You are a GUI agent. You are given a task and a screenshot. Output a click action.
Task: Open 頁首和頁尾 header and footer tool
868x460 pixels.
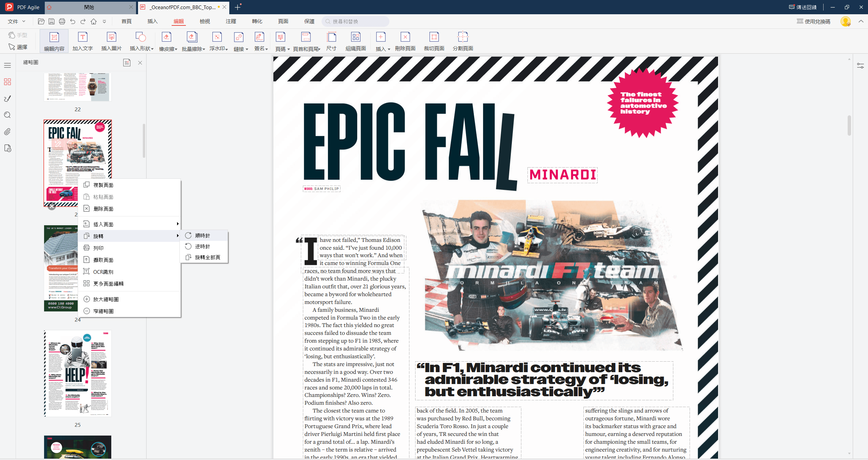(x=306, y=41)
